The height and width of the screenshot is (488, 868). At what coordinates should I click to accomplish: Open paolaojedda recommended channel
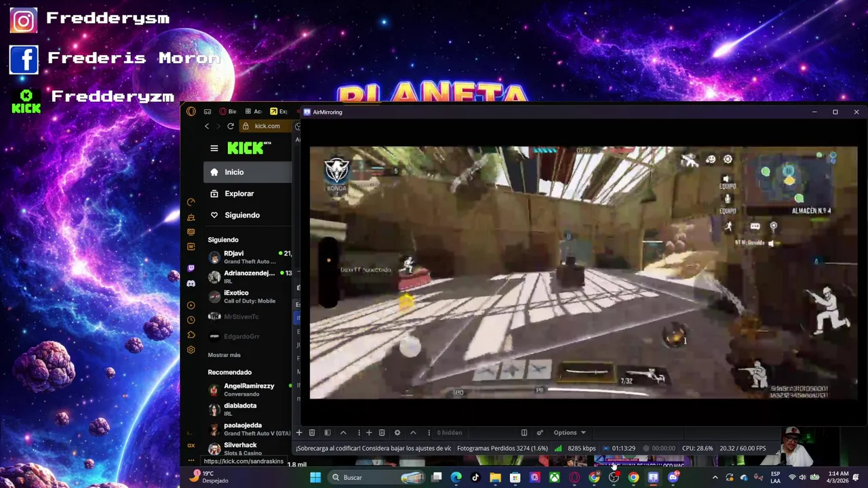click(x=249, y=429)
